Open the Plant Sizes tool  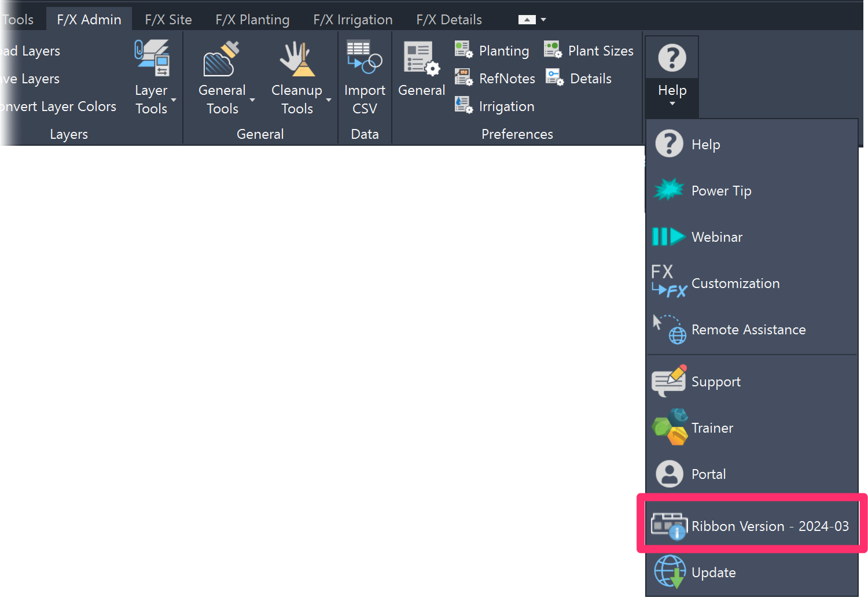(552, 49)
